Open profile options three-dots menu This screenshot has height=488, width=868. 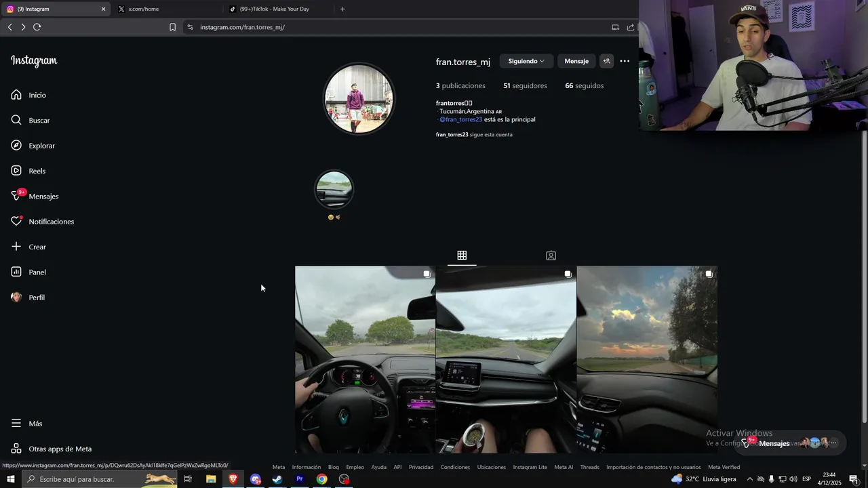pyautogui.click(x=625, y=61)
